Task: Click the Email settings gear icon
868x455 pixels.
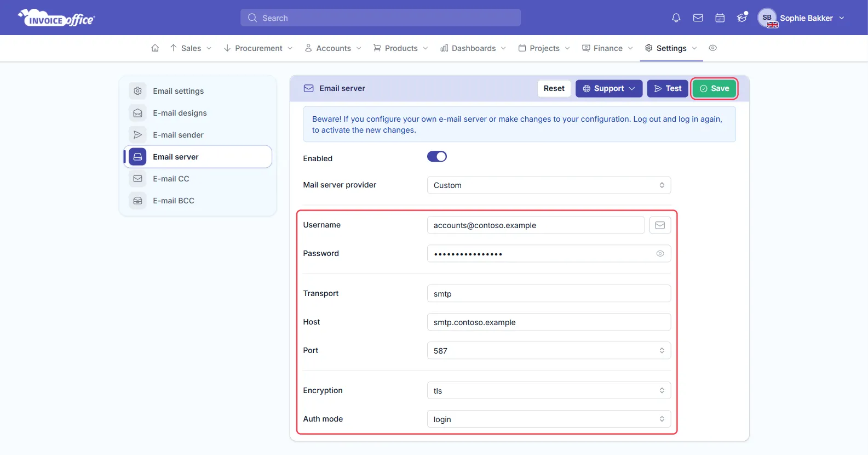Action: point(137,91)
